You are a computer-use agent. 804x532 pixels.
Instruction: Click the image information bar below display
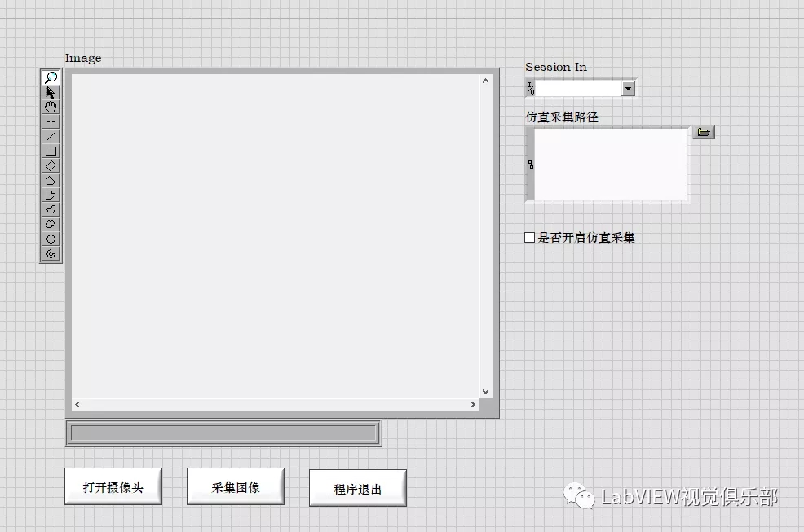[223, 433]
